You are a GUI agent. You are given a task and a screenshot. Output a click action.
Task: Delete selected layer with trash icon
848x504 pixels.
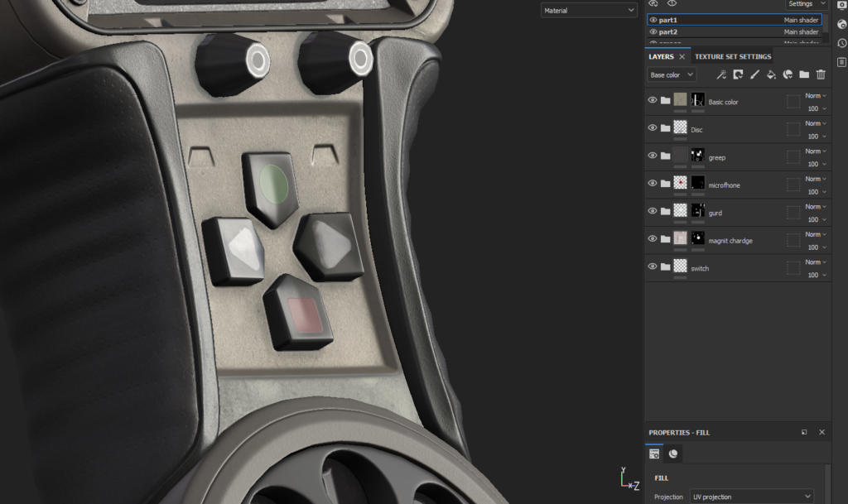(x=820, y=74)
